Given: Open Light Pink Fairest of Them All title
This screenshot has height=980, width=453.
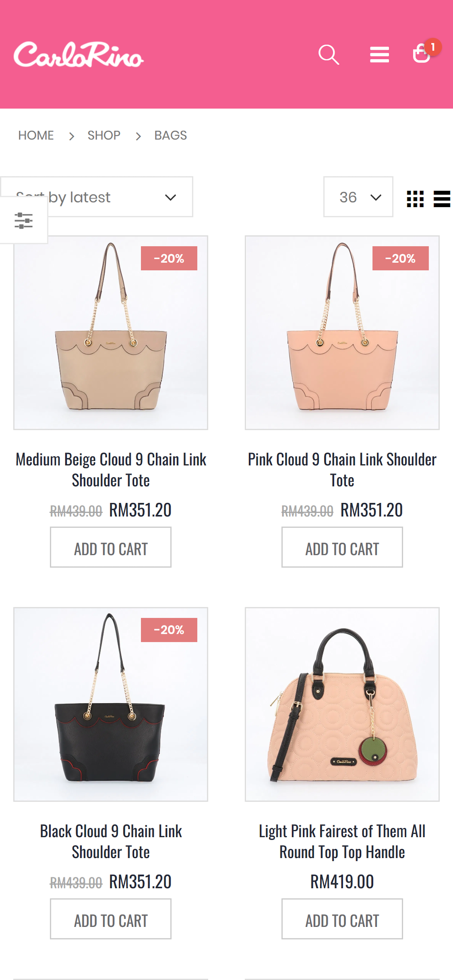Looking at the screenshot, I should pos(342,841).
